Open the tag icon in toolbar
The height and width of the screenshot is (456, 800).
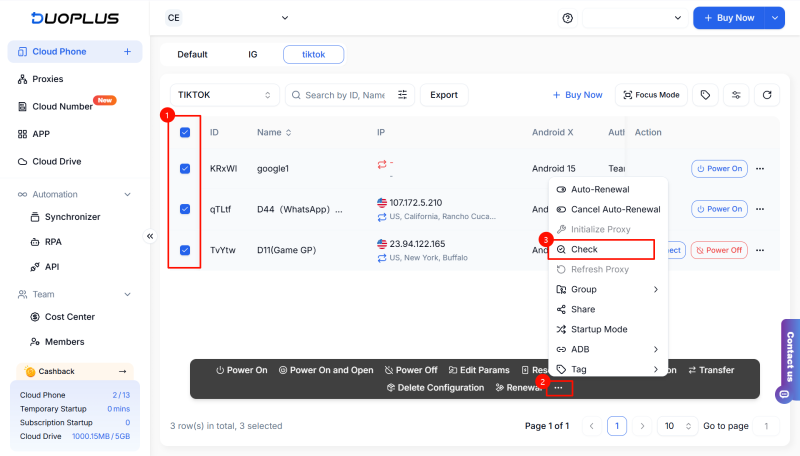pos(706,95)
